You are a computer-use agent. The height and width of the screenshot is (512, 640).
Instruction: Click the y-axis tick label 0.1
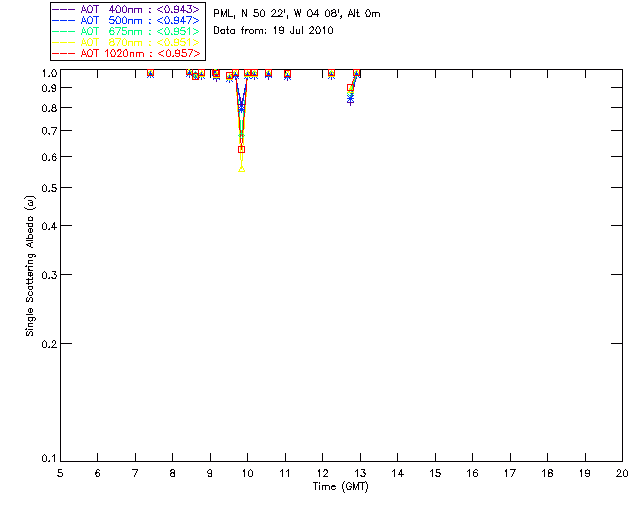click(x=49, y=459)
